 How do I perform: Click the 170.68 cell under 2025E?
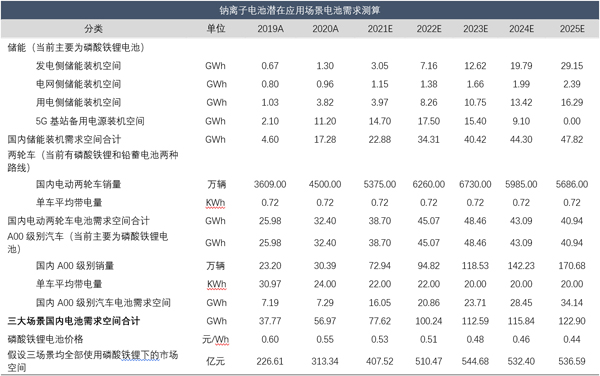coord(572,266)
